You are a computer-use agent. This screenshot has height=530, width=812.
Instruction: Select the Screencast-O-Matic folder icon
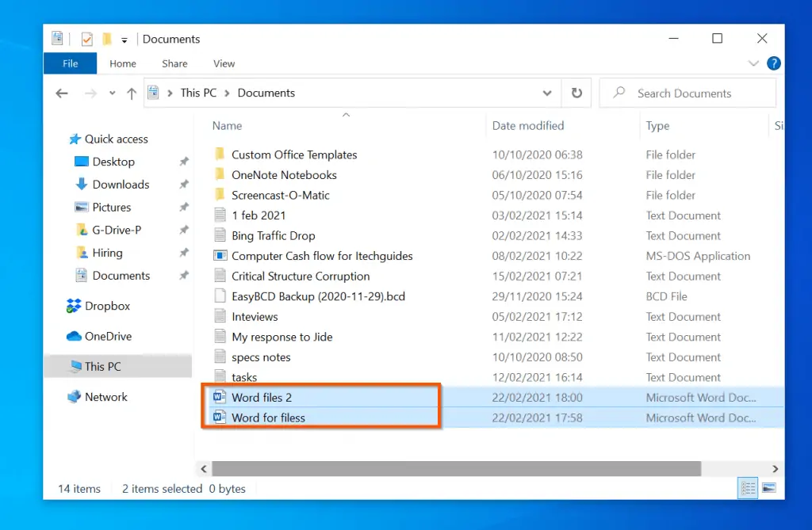coord(220,195)
